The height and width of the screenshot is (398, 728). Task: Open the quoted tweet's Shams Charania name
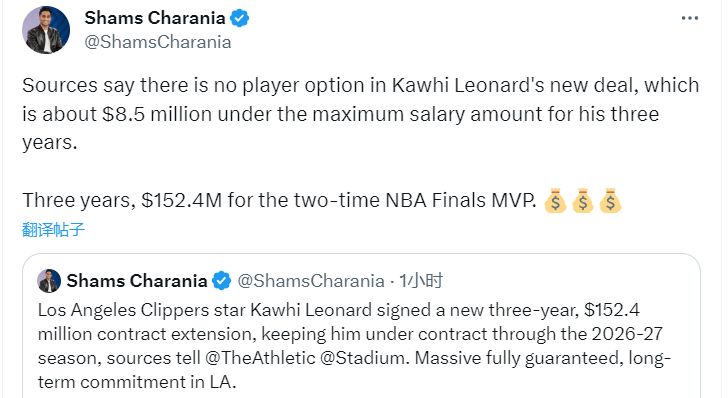tap(137, 281)
